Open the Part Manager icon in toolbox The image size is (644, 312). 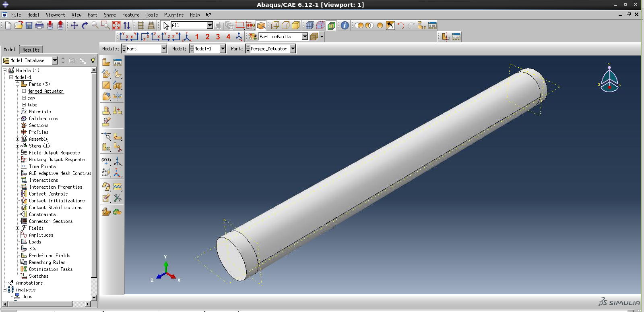(118, 62)
